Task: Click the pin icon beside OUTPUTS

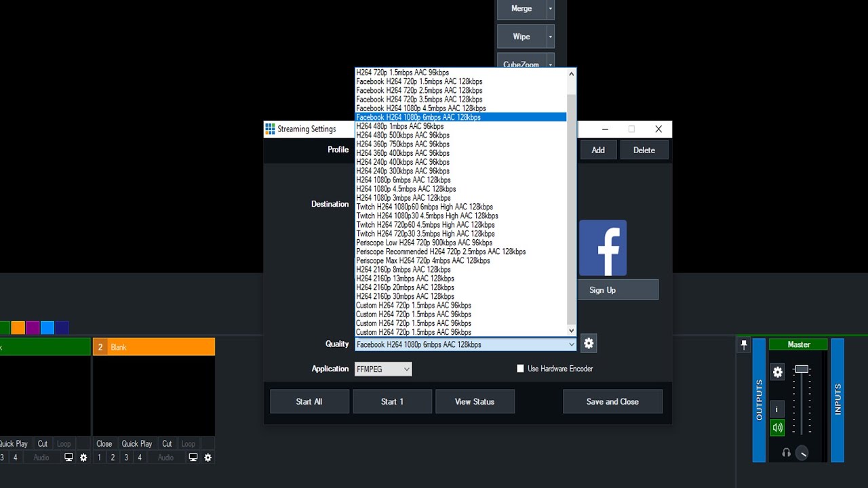Action: (744, 345)
